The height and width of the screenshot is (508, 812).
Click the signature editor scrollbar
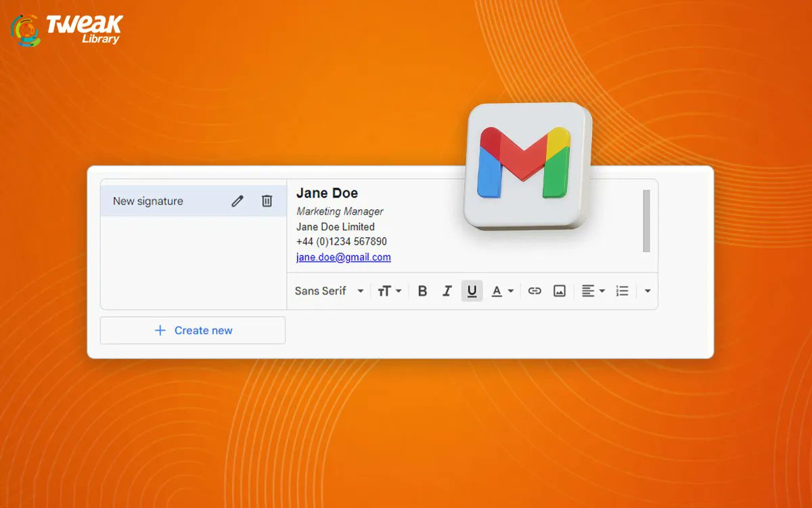tap(646, 221)
